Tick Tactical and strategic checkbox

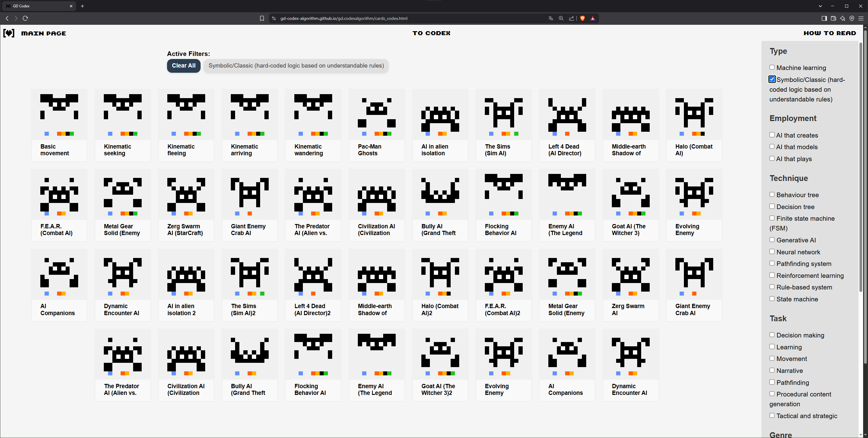772,416
